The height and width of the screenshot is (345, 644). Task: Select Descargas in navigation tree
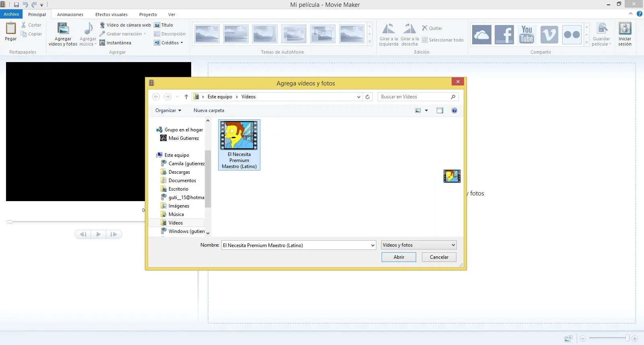(179, 172)
